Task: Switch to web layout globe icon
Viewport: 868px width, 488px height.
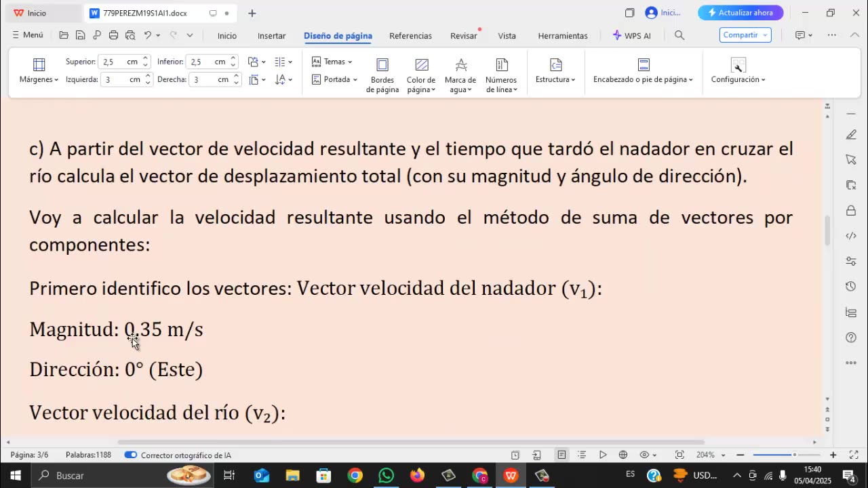Action: (623, 455)
